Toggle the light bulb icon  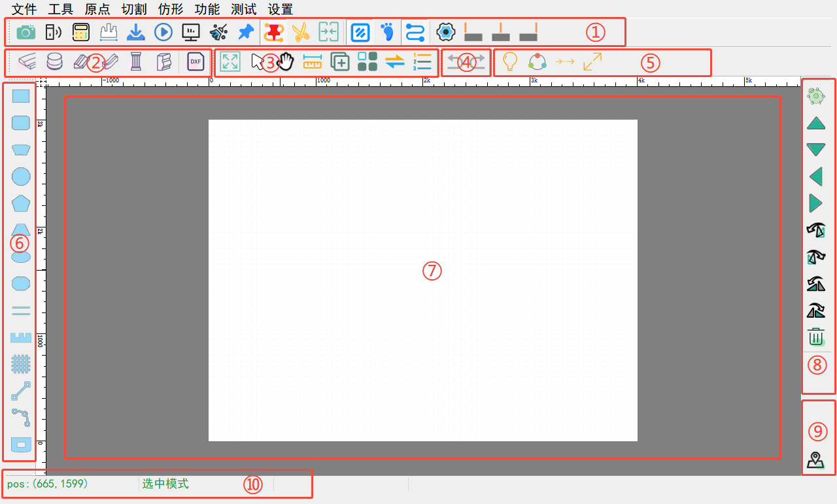(x=510, y=61)
